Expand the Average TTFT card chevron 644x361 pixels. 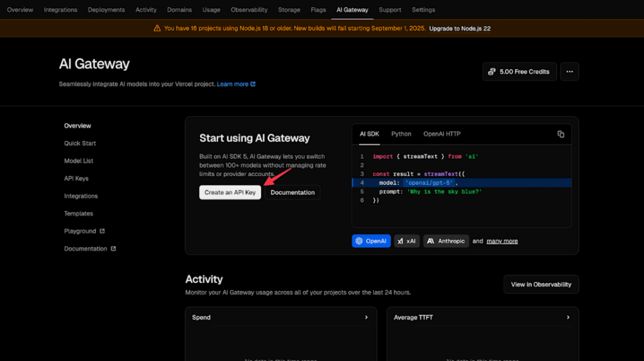coord(568,317)
